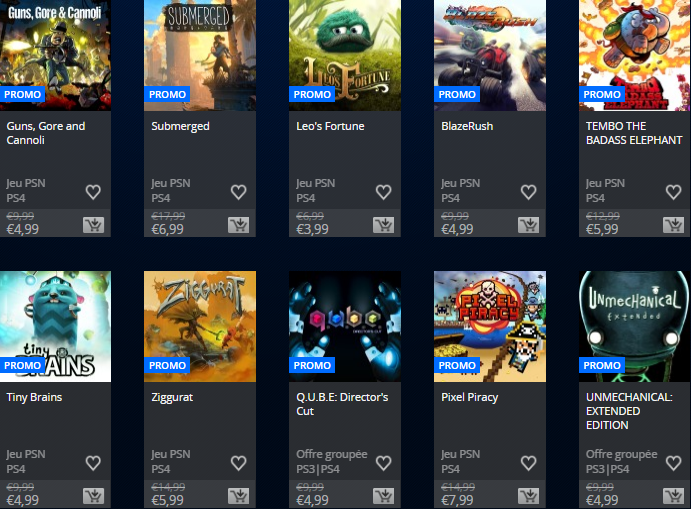Screen dimensions: 691x509
Task: Open the Submerged cover art thumbnail
Action: [200, 56]
